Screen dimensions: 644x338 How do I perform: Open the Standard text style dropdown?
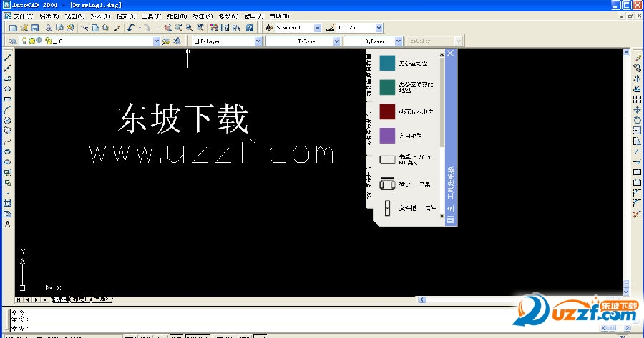point(318,28)
